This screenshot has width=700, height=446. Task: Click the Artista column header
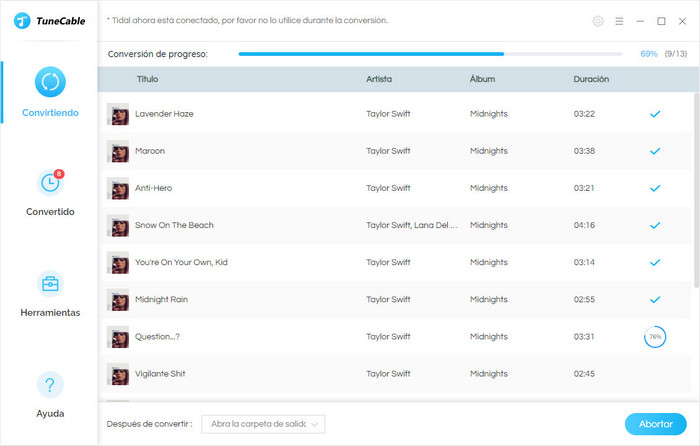coord(379,79)
